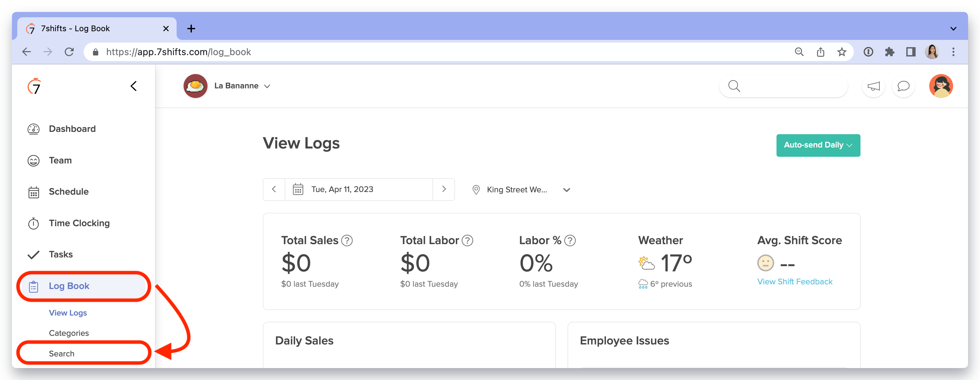Expand the King Street We... location dropdown

[521, 190]
